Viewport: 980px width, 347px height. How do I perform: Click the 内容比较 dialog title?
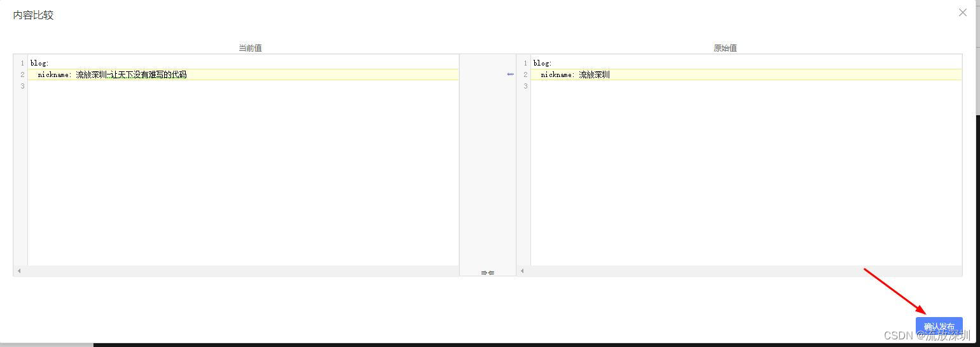[33, 15]
